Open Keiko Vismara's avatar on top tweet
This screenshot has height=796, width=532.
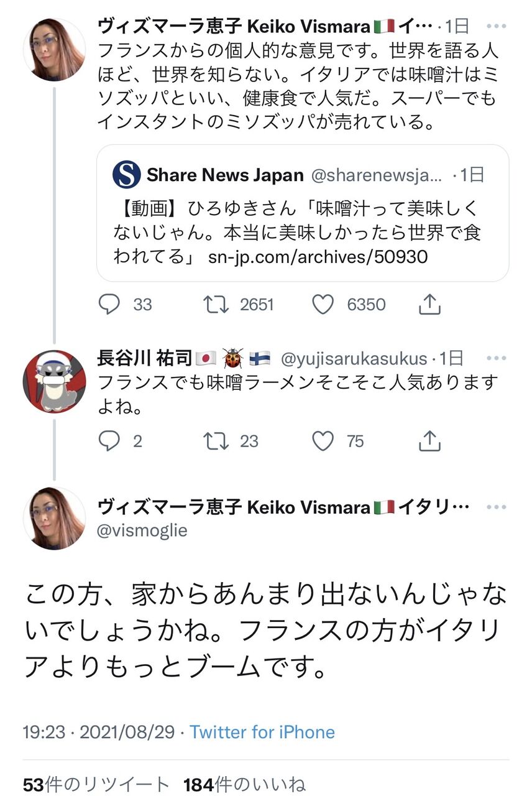click(x=54, y=50)
